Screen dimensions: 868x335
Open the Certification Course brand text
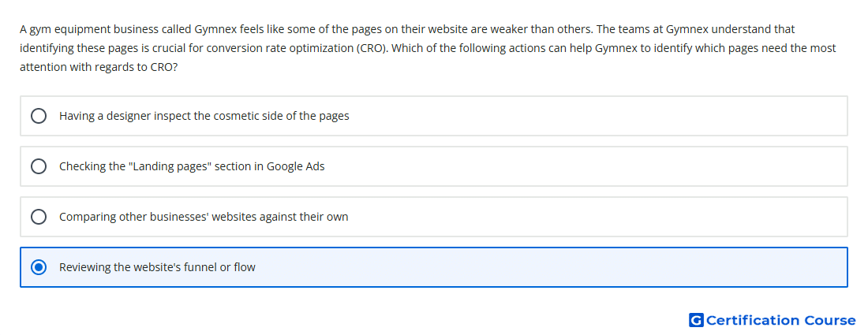coord(780,320)
